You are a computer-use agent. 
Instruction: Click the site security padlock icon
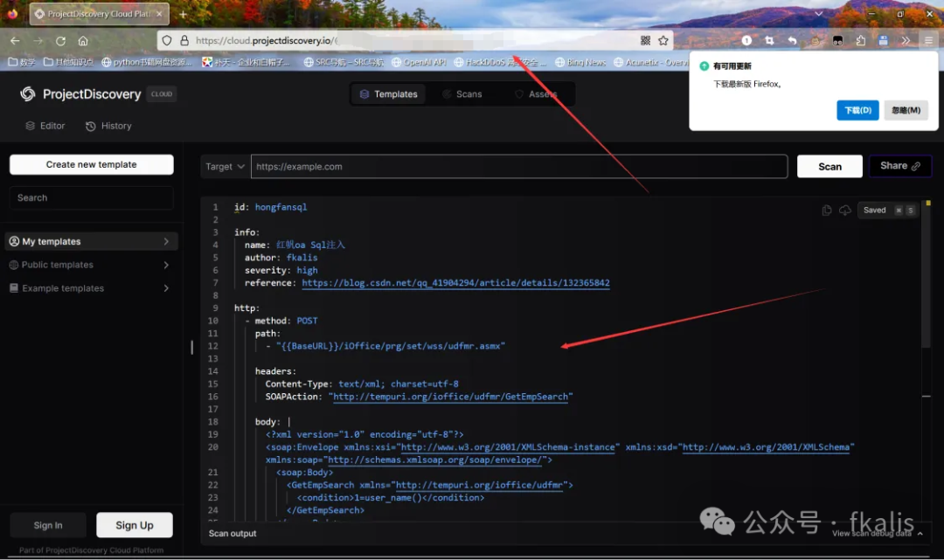(x=184, y=40)
